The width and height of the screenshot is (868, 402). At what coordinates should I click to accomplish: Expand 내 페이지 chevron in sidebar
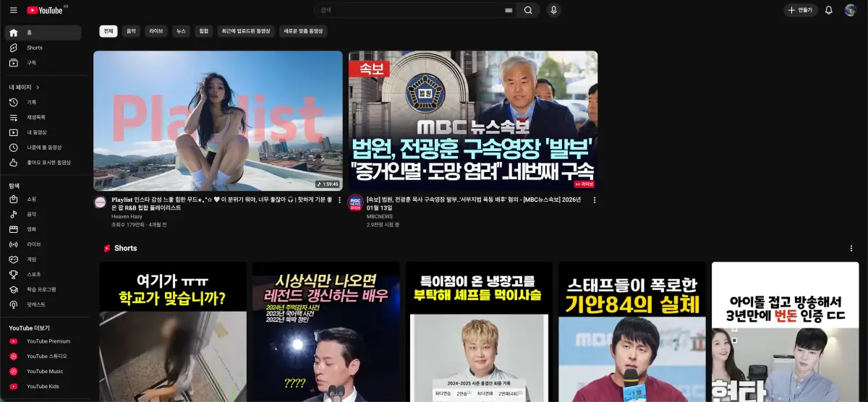[x=38, y=87]
